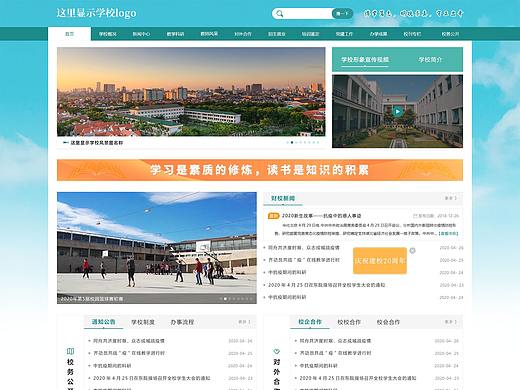The height and width of the screenshot is (390, 520).
Task: Open 齐心抗疫 在线教学 news in 校园新闻
Action: point(304,260)
